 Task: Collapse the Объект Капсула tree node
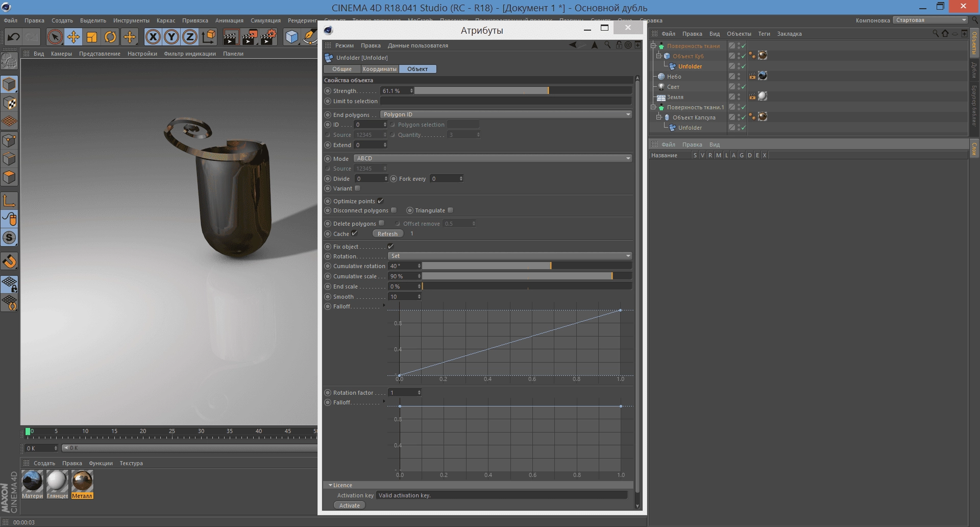coord(658,117)
